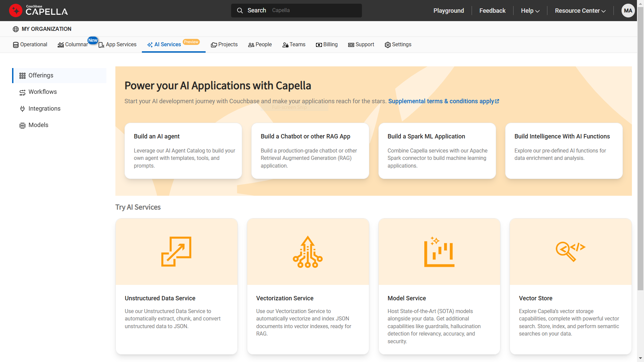Open the Vectorization Service card title
Screen dimensions: 644x362
coord(285,298)
